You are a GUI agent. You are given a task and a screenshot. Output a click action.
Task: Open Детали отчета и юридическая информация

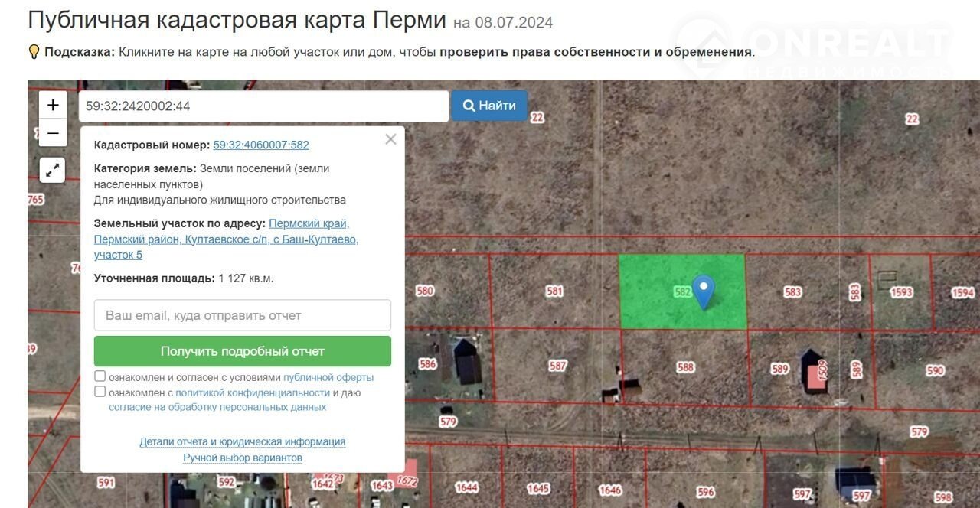[242, 441]
